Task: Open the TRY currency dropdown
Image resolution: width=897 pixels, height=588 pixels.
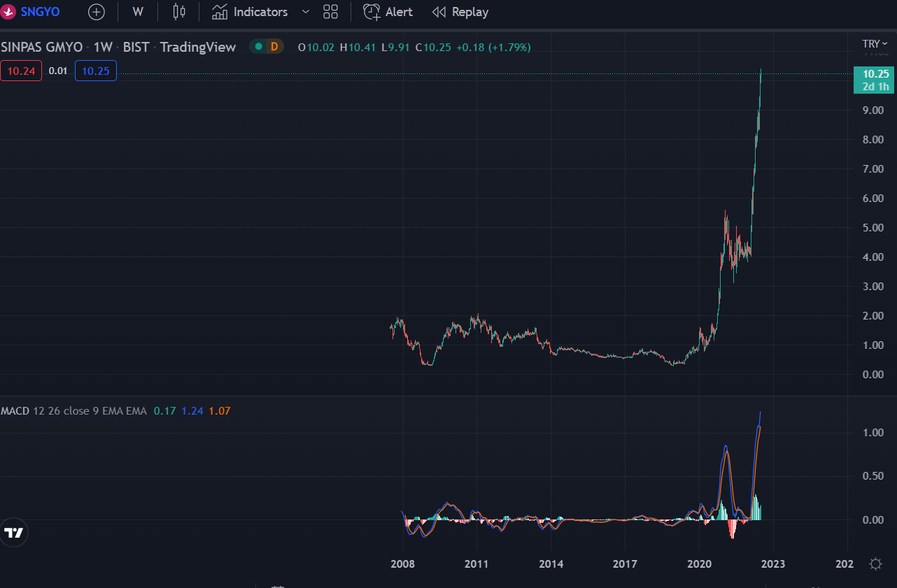Action: (x=875, y=44)
